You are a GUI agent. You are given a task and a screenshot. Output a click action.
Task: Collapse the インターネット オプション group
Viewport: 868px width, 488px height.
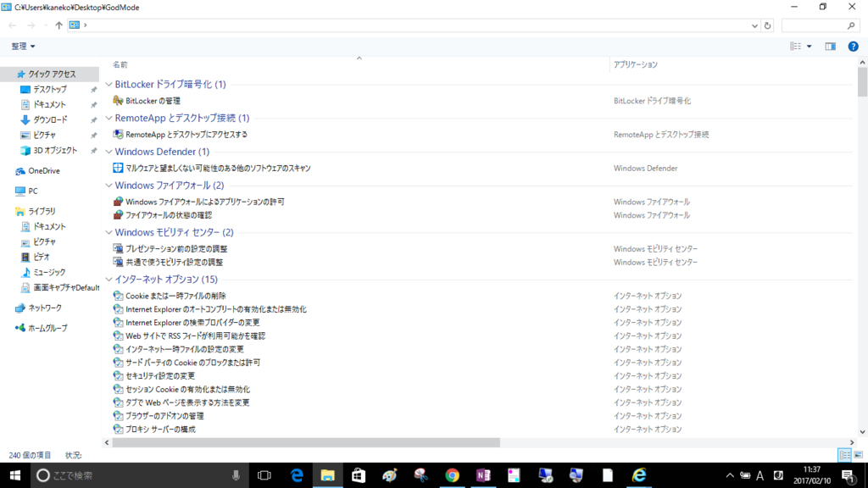(x=108, y=280)
